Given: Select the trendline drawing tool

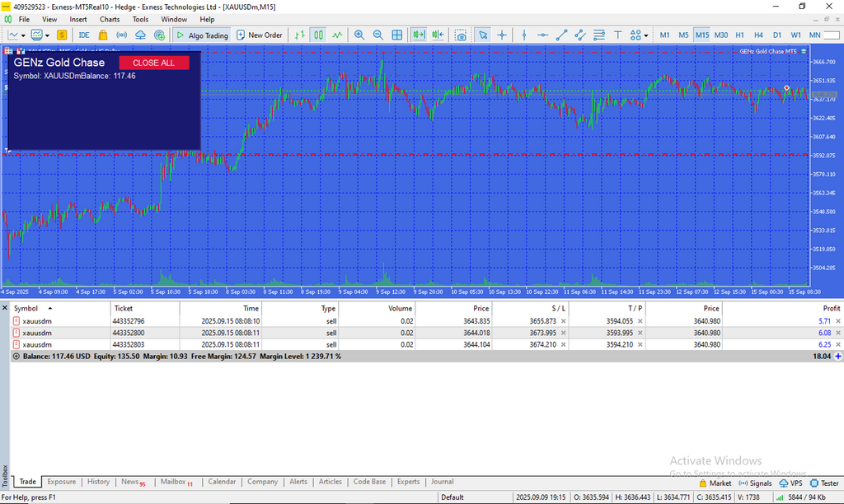Looking at the screenshot, I should click(561, 35).
